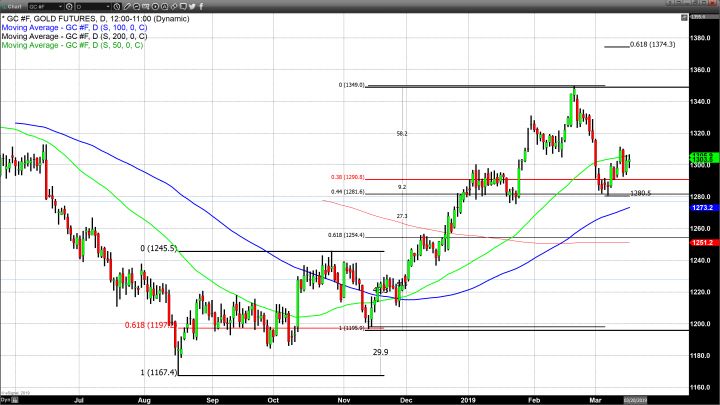Click the red 1251.2 price axis marker
Viewport: 720px width, 405px height.
[x=703, y=243]
